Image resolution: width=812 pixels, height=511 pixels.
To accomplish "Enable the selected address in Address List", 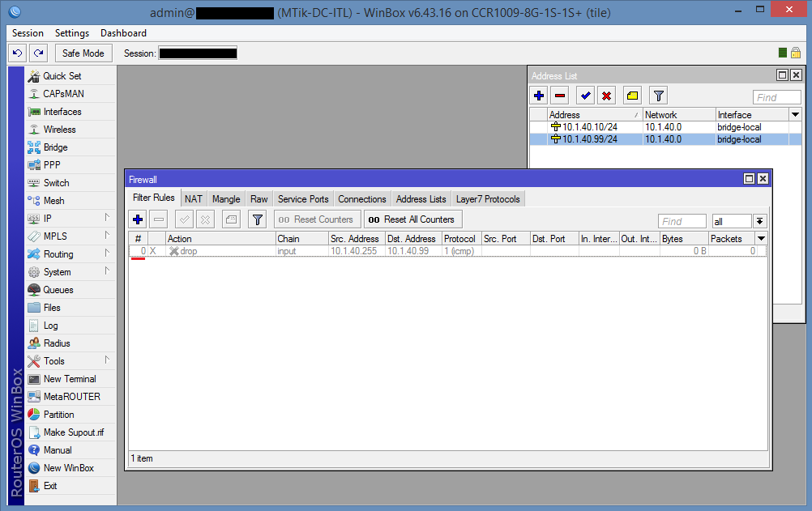I will [x=586, y=96].
